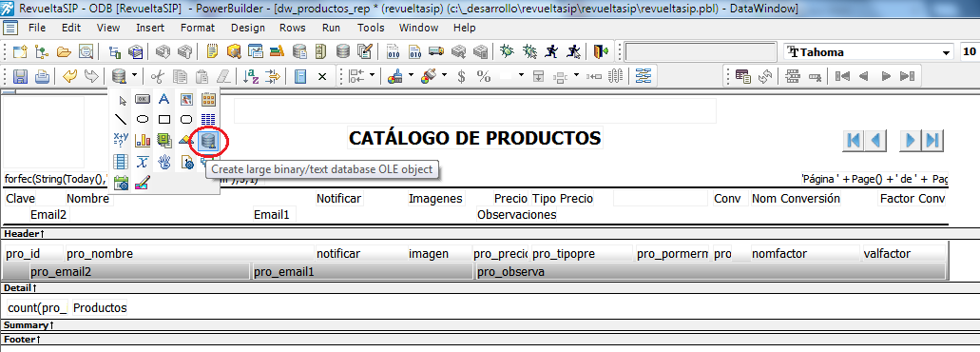Open the Design menu
The image size is (980, 352).
pyautogui.click(x=248, y=28)
